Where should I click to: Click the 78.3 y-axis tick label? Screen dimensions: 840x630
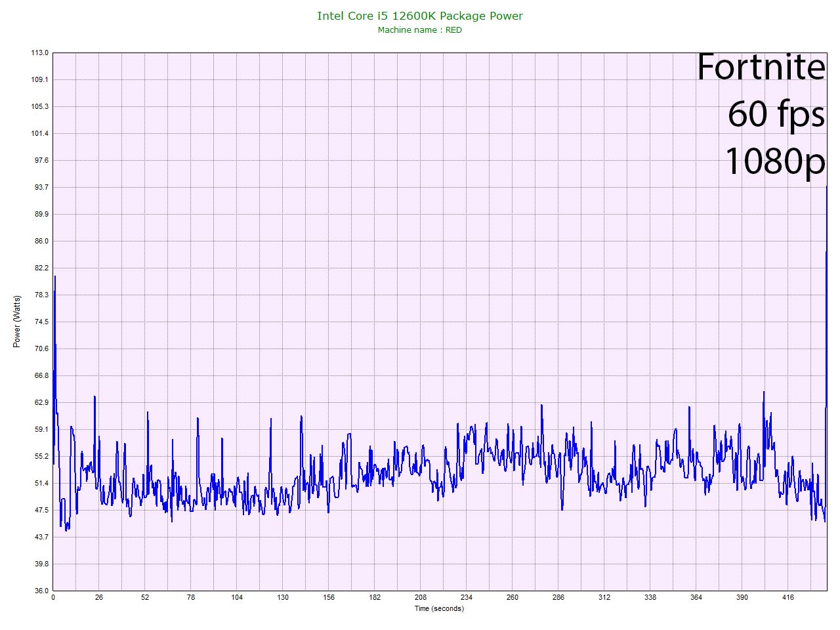(x=40, y=295)
